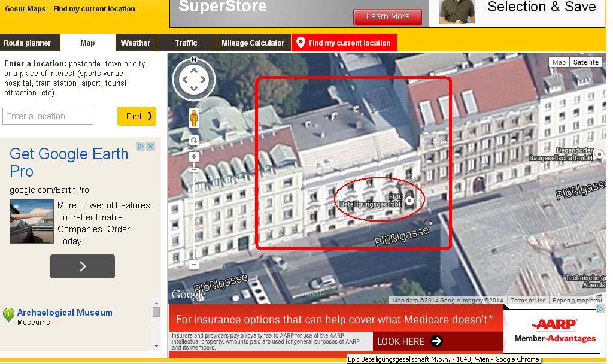Viewport: 613px width, 364px height.
Task: Pan the map right with the right arrow
Action: [x=203, y=80]
